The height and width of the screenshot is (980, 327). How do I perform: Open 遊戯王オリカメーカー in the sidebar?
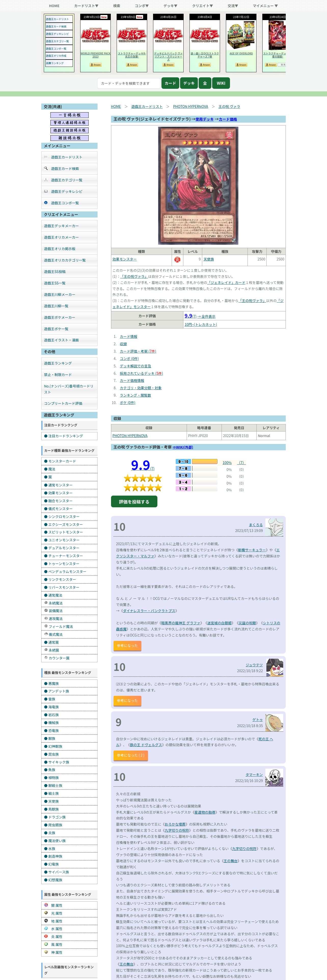click(x=69, y=237)
